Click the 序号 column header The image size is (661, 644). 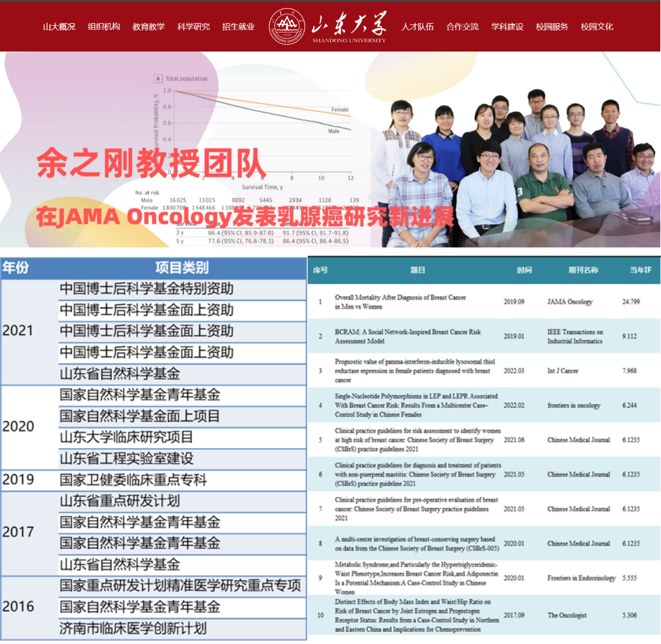point(321,270)
